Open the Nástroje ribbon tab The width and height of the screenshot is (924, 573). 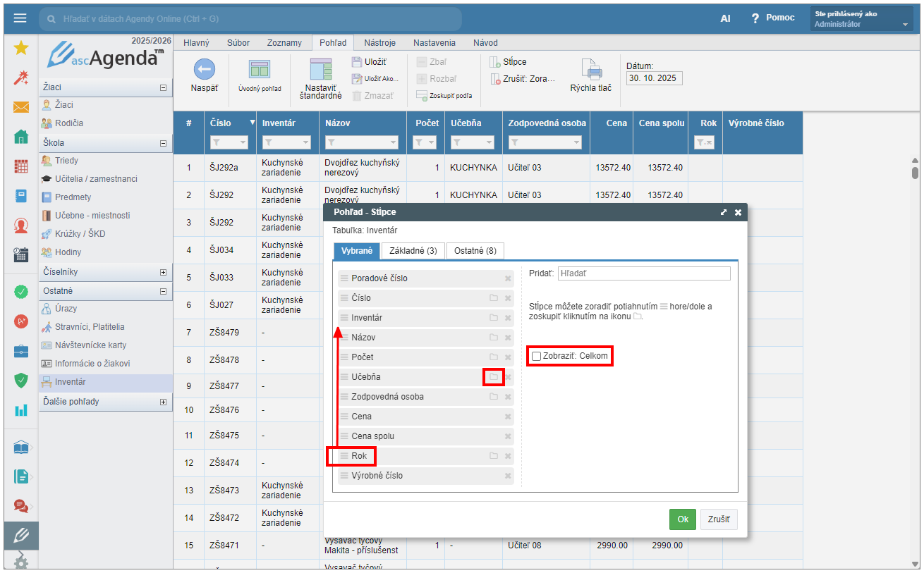379,42
